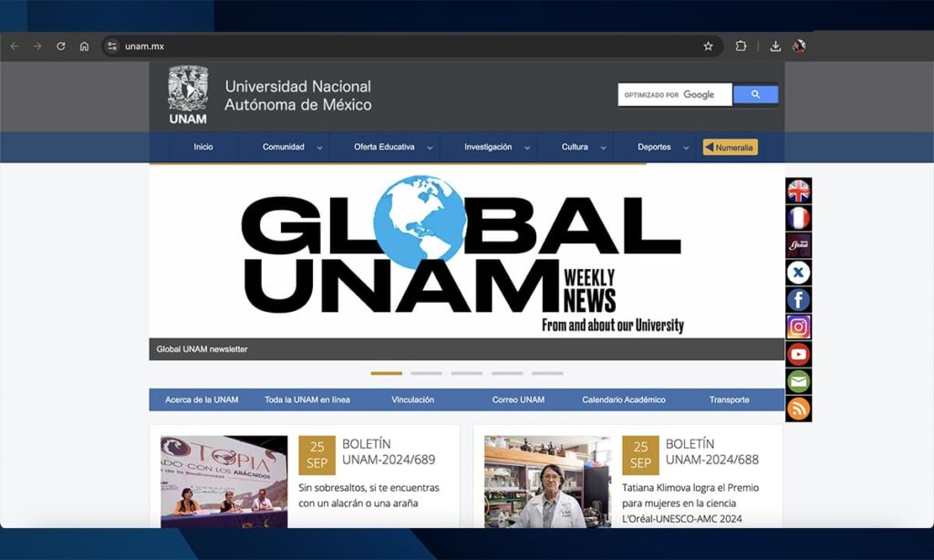Image resolution: width=934 pixels, height=560 pixels.
Task: Click the arachnids conference news thumbnail
Action: (224, 482)
